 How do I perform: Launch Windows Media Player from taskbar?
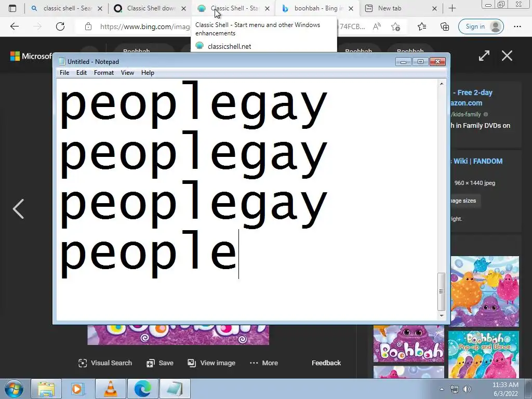tap(78, 389)
